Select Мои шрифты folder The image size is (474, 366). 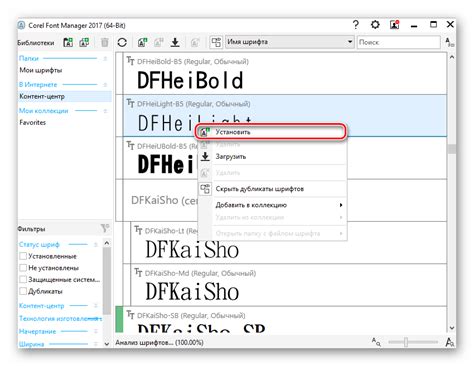41,70
